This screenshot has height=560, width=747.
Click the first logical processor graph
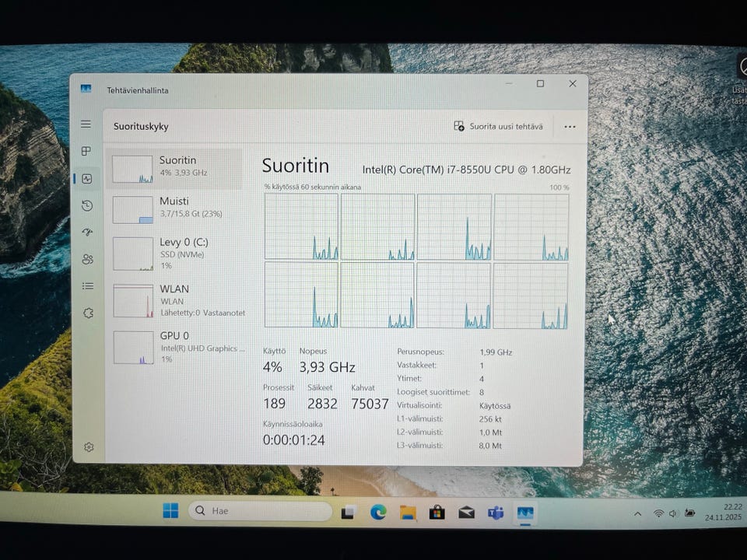[x=301, y=226]
